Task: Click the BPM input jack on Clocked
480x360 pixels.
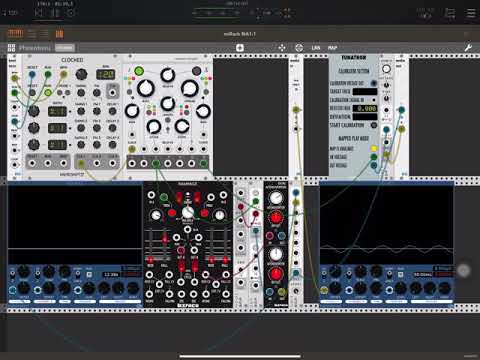Action: [64, 74]
